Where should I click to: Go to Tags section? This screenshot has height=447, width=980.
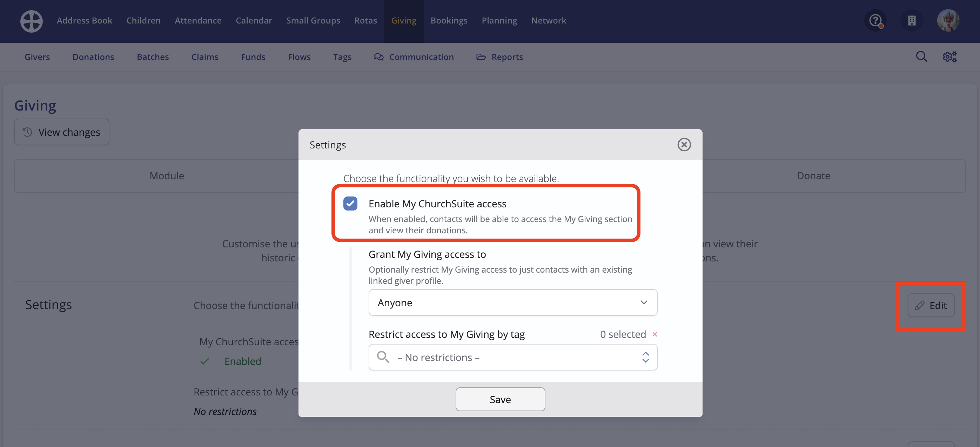pos(342,57)
